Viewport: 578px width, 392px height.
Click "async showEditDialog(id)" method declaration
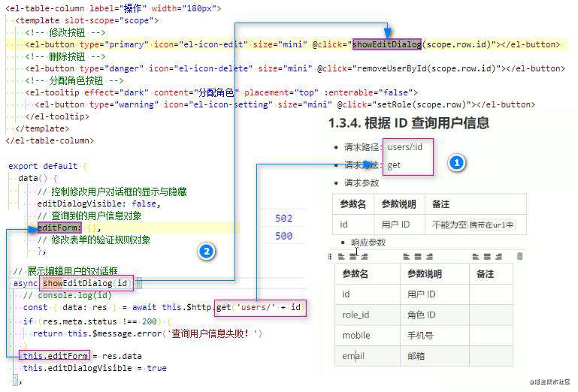point(72,283)
